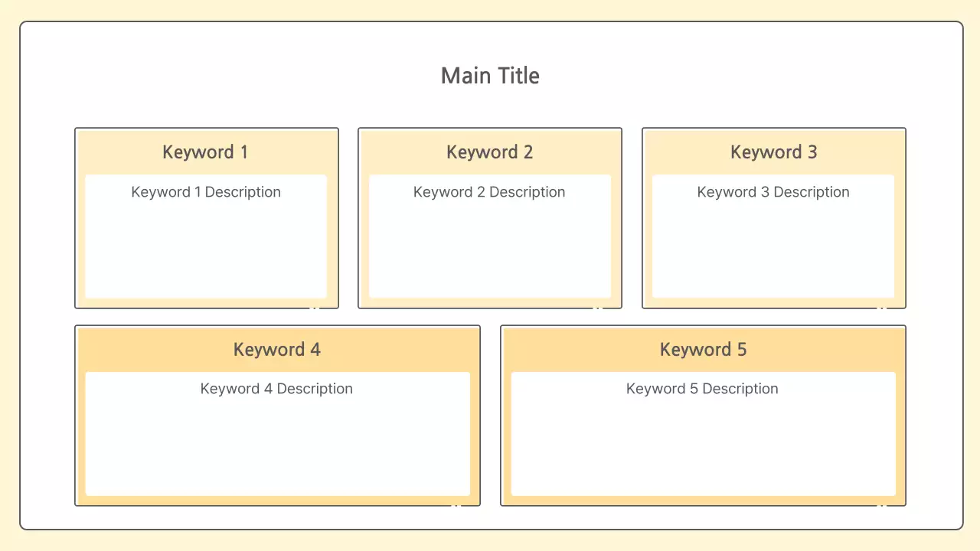Click the Keyword 1 Description text

tap(206, 192)
